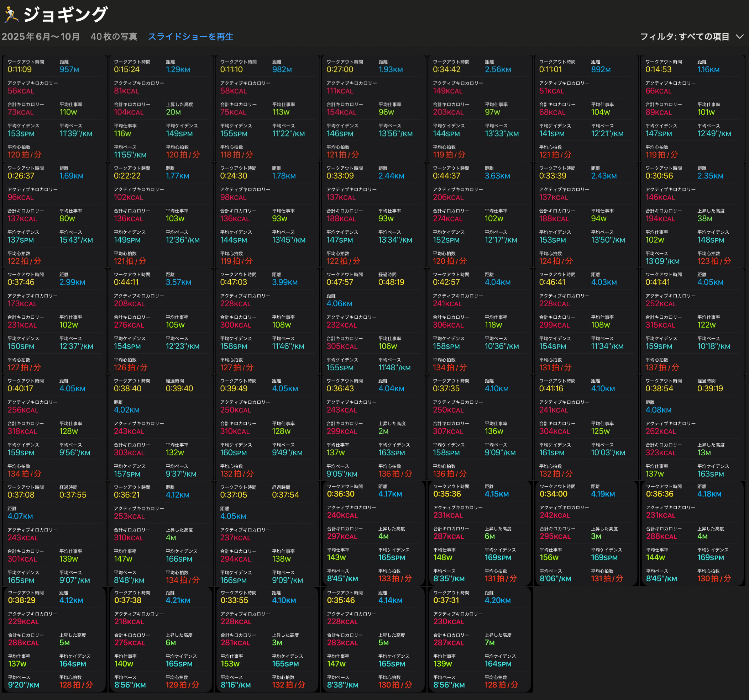Open the 0:47:57 workout with 4.06km
The height and width of the screenshot is (700, 749).
(x=373, y=321)
